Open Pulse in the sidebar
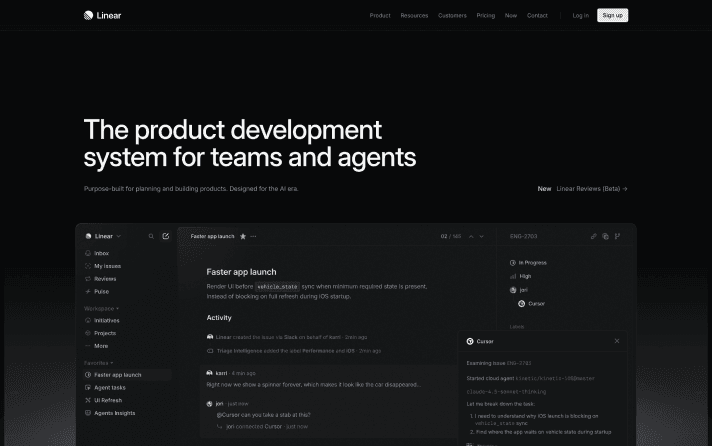Image resolution: width=712 pixels, height=446 pixels. click(x=97, y=292)
